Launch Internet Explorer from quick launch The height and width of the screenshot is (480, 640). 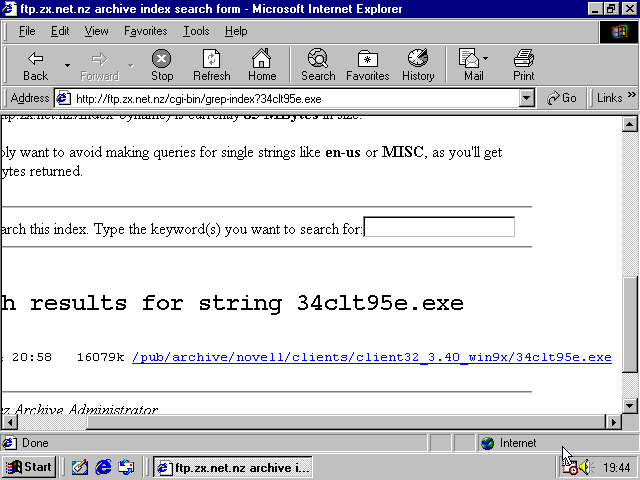(x=103, y=467)
